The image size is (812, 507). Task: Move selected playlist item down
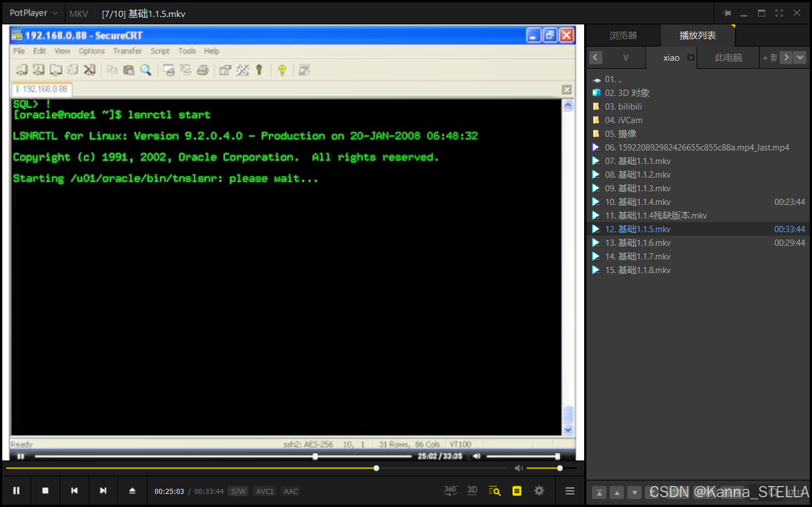tap(635, 493)
